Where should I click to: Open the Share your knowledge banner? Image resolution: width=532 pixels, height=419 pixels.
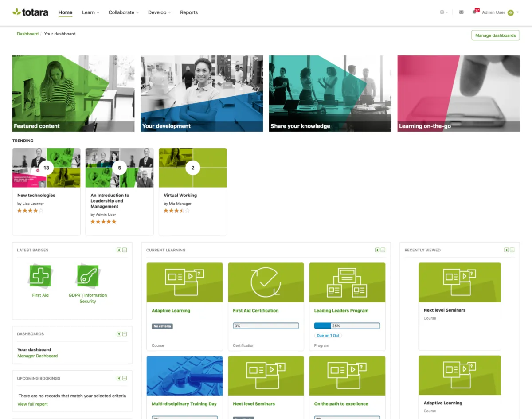[x=330, y=94]
